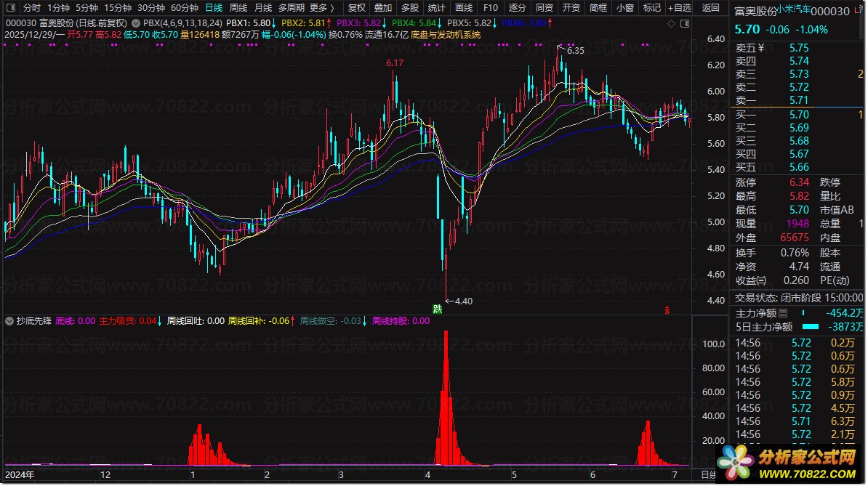Open the 抄底先锋 indicator dropdown arrow
Screen dimensions: 868x486
click(x=9, y=320)
